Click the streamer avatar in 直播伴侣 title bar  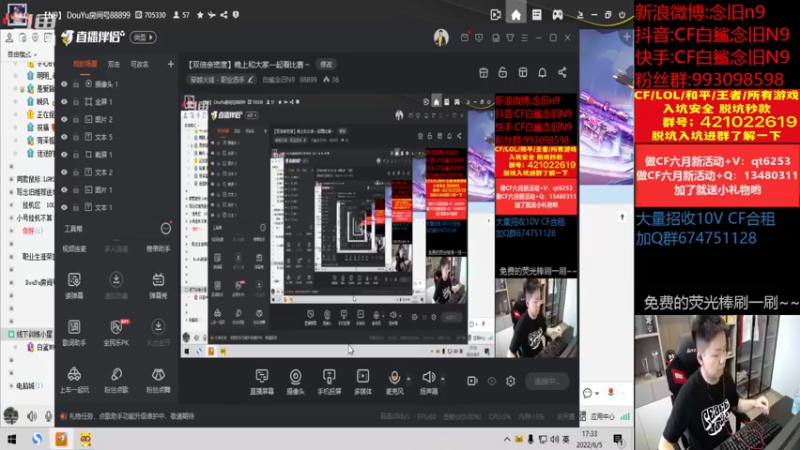441,37
